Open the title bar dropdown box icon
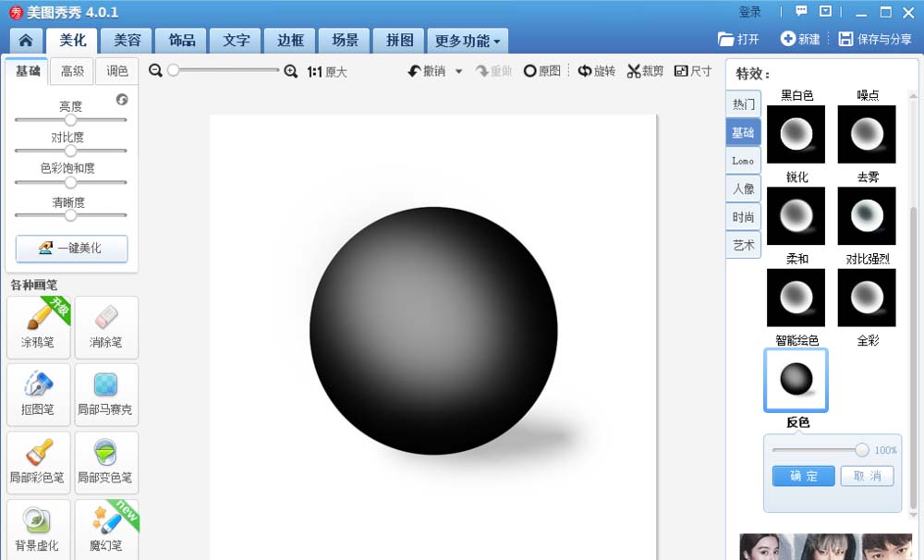Screen dimensions: 924x560 tap(825, 11)
